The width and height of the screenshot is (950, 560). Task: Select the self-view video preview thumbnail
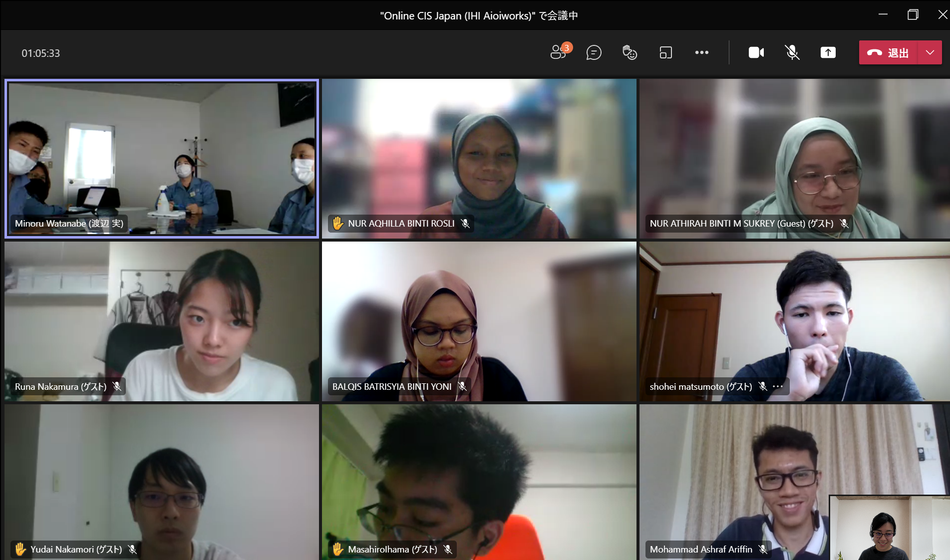pos(889,528)
